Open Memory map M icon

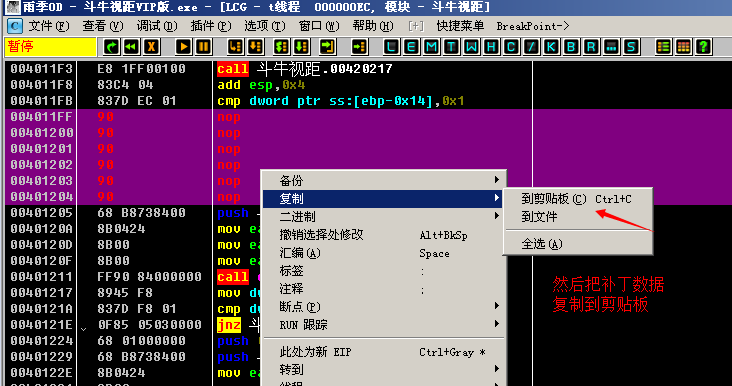tap(431, 47)
